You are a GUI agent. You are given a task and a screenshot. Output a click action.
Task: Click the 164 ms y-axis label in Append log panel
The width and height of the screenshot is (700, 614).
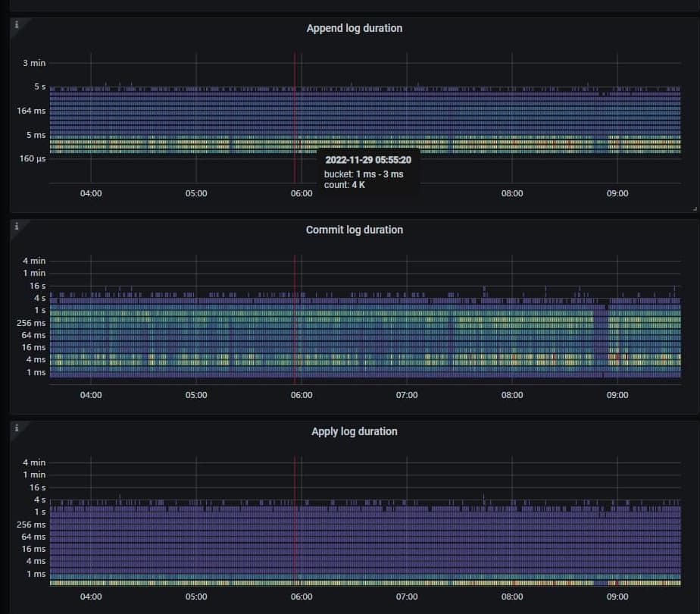tap(33, 111)
